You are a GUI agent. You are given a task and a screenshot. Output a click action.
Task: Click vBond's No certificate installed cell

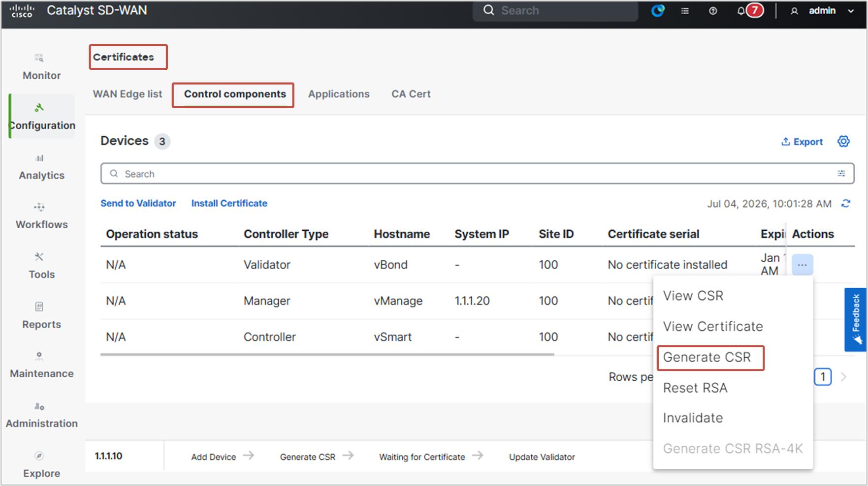click(x=667, y=265)
